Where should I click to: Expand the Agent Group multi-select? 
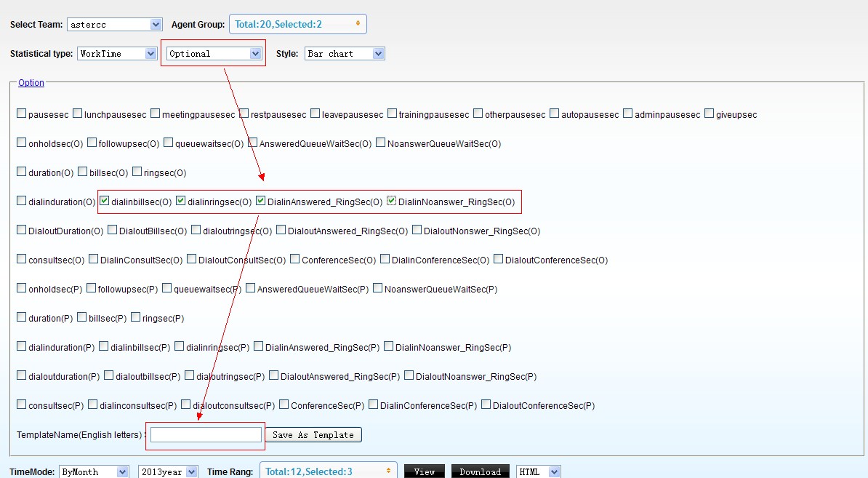297,24
